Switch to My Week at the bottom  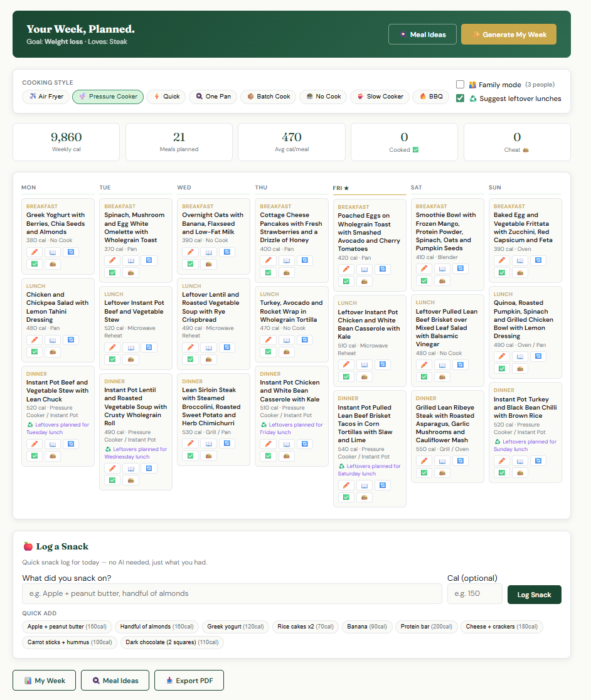coord(44,681)
